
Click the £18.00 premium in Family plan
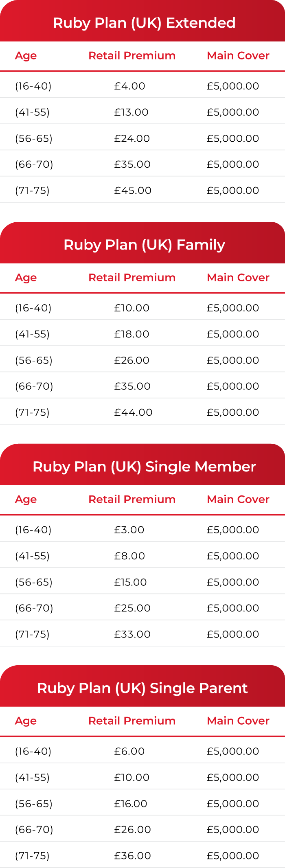(132, 334)
